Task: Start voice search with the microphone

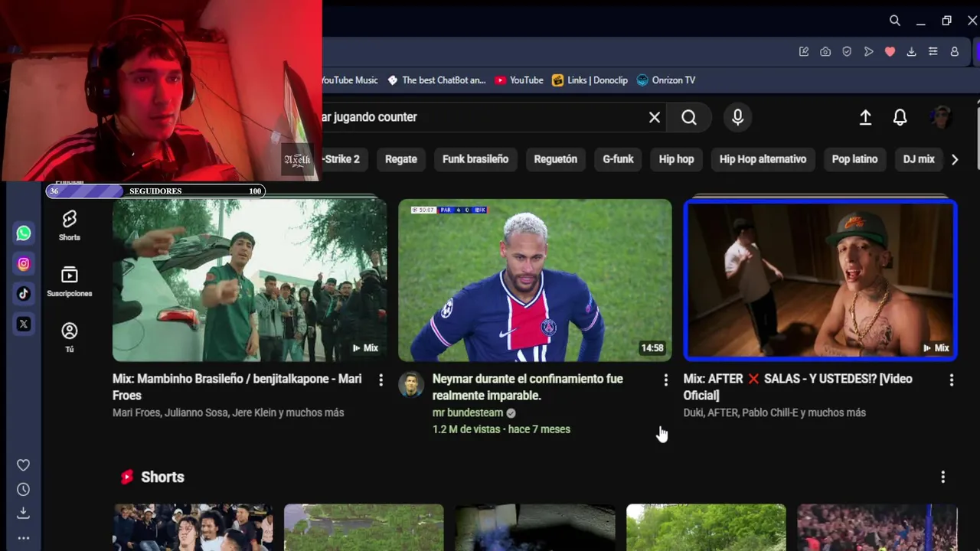Action: point(737,117)
